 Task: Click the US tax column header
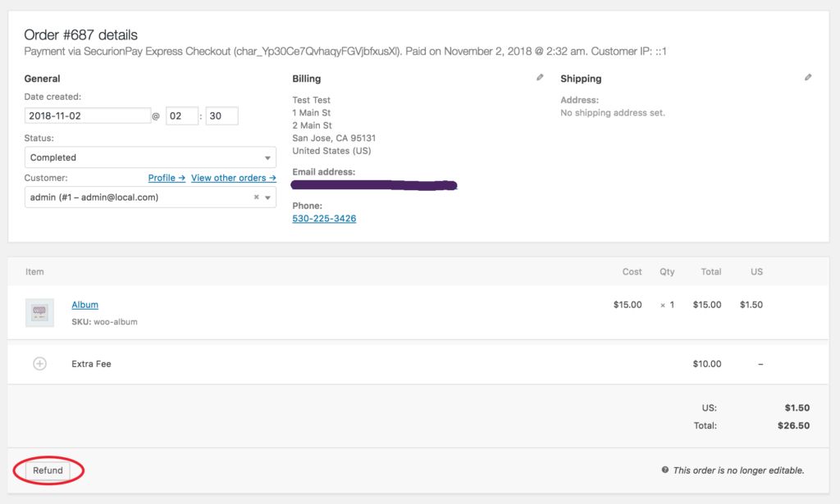756,272
